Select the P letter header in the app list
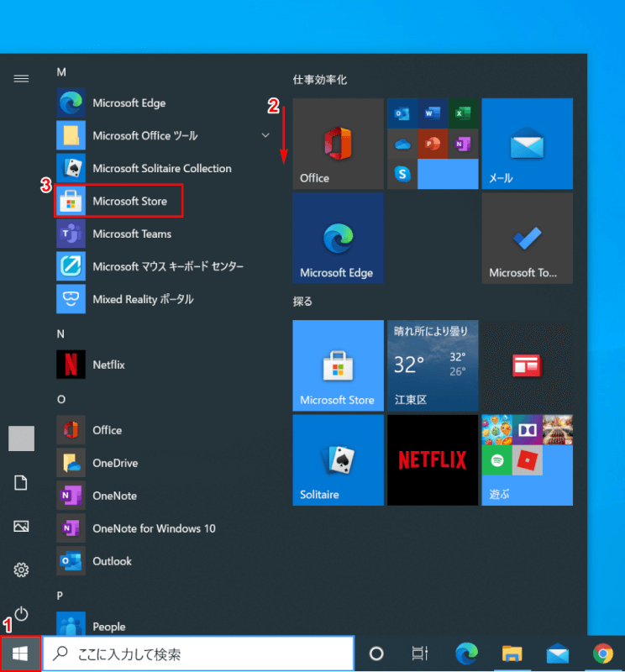Viewport: 625px width, 672px height. click(x=60, y=596)
